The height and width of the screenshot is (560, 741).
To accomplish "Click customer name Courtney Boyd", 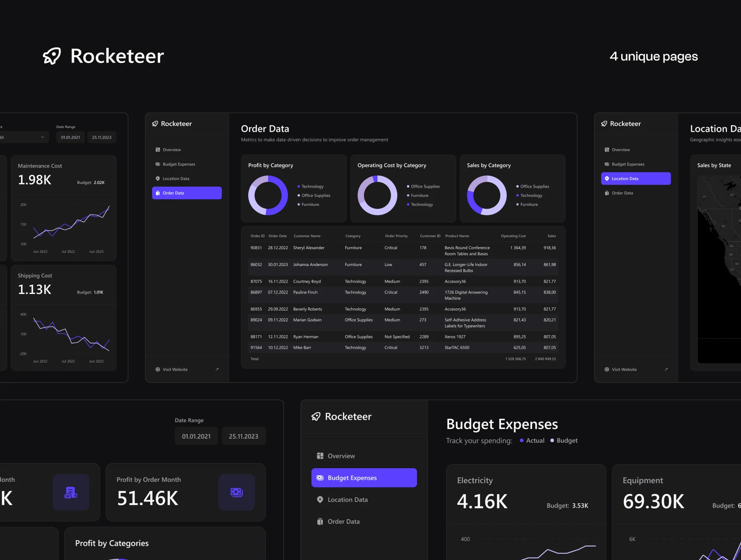I will pyautogui.click(x=307, y=282).
